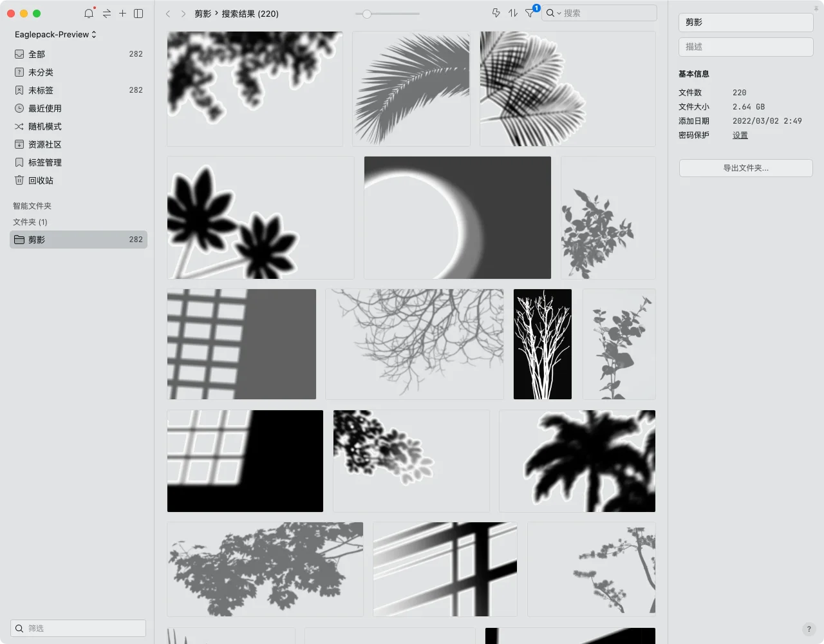This screenshot has width=824, height=644.
Task: Open the sort order arrows icon
Action: [513, 13]
